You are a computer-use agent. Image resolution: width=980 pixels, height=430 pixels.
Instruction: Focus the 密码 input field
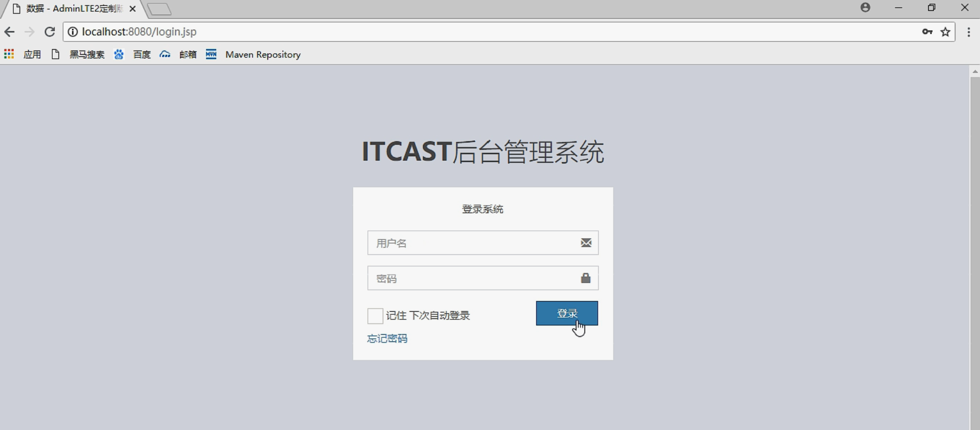click(x=483, y=278)
